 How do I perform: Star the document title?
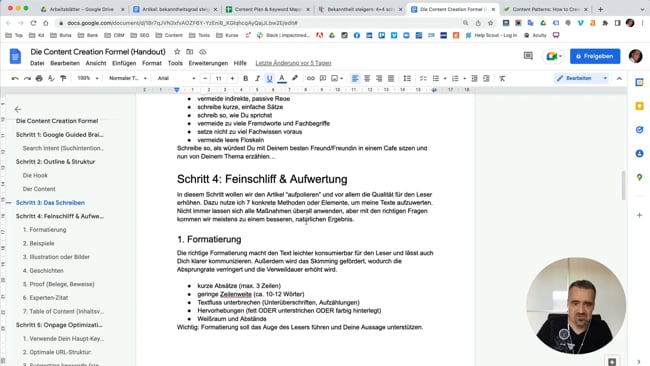point(177,52)
